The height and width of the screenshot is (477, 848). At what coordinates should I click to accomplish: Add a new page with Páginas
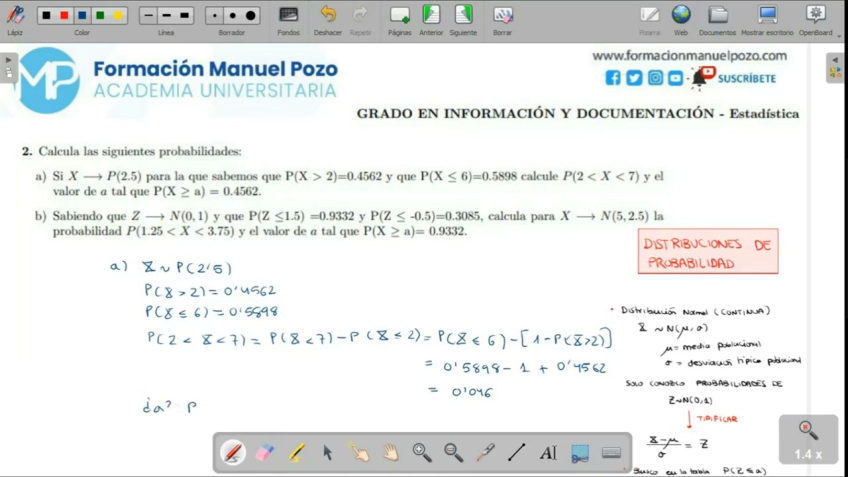[400, 21]
